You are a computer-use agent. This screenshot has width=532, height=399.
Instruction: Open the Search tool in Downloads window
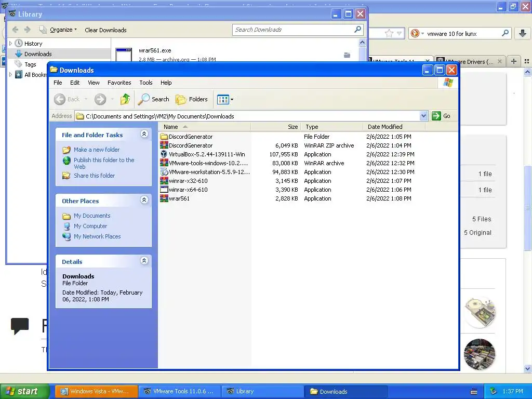pos(153,99)
